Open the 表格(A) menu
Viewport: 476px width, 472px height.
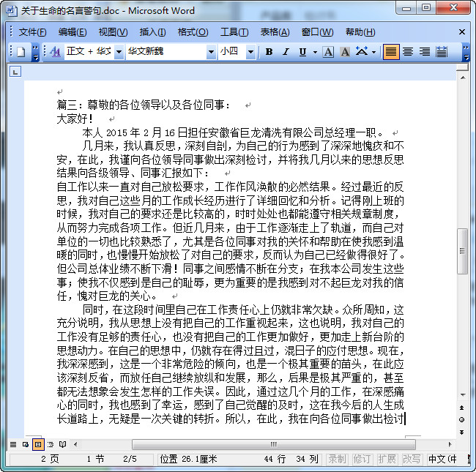click(275, 32)
